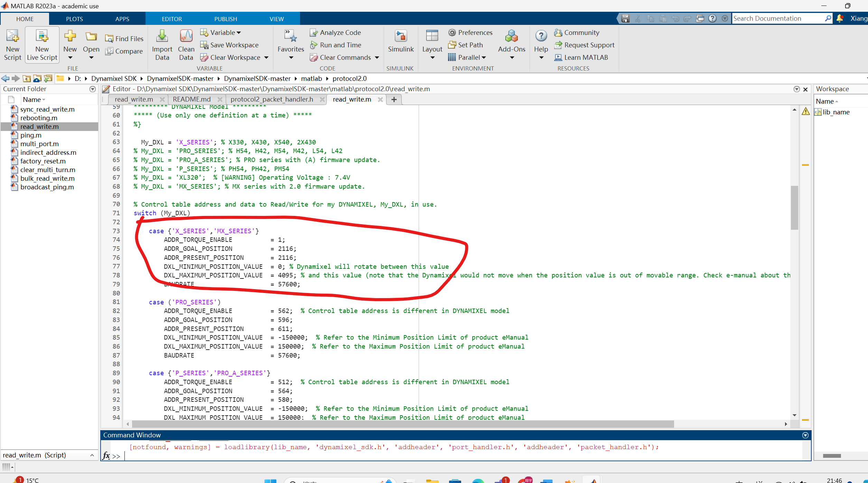Click Set Path
This screenshot has height=483, width=868.
465,45
